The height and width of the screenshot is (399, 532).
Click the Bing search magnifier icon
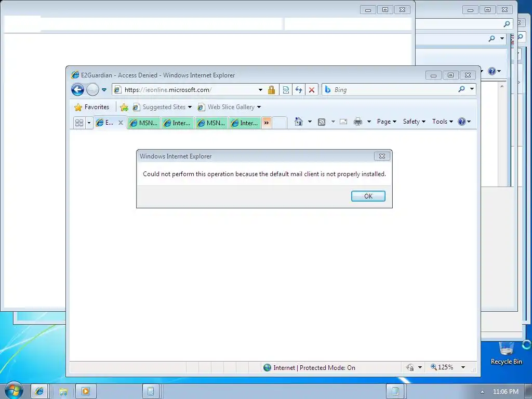(x=461, y=89)
